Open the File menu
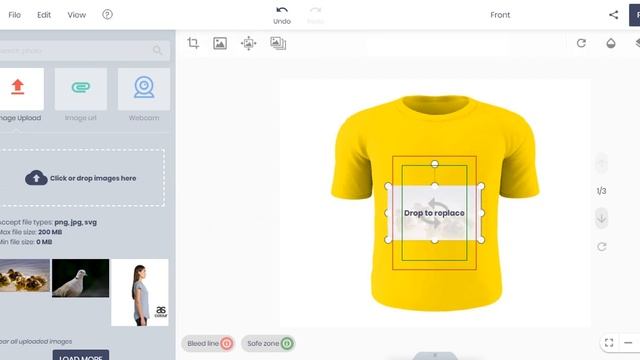 click(x=14, y=15)
